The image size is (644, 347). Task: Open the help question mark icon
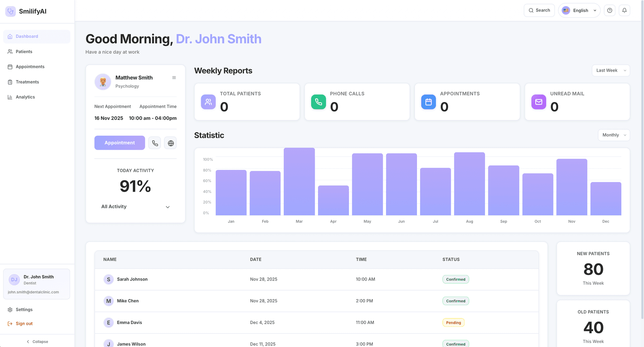(610, 10)
